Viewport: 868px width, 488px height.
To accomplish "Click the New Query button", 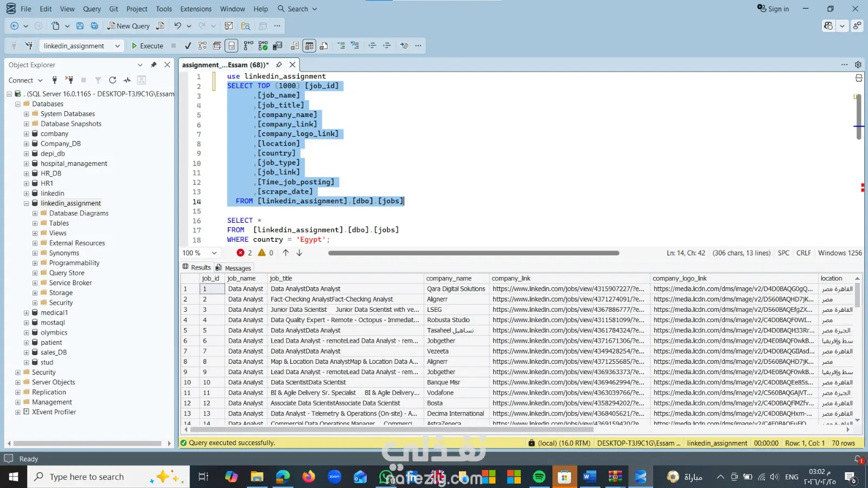I will pos(129,26).
